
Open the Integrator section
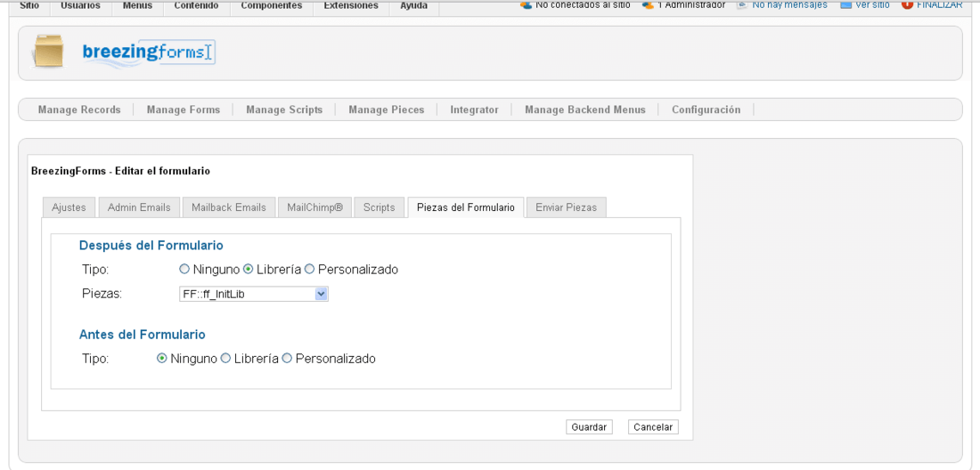(474, 109)
